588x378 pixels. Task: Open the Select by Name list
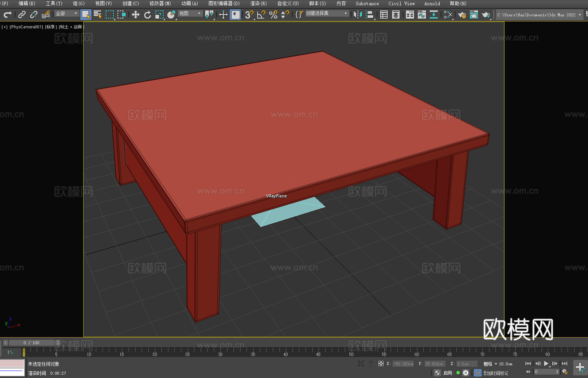coord(98,14)
